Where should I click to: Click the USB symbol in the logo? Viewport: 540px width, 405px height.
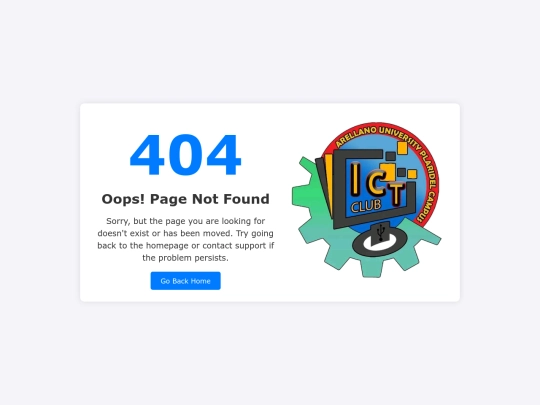click(381, 233)
